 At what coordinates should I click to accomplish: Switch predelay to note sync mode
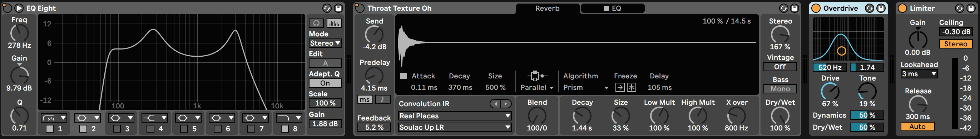(383, 99)
